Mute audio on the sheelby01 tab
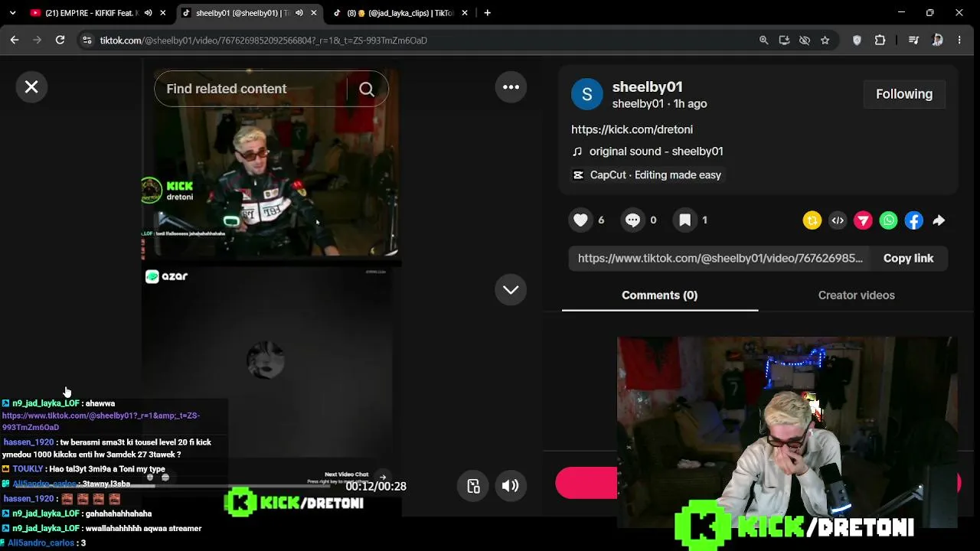 (x=299, y=13)
